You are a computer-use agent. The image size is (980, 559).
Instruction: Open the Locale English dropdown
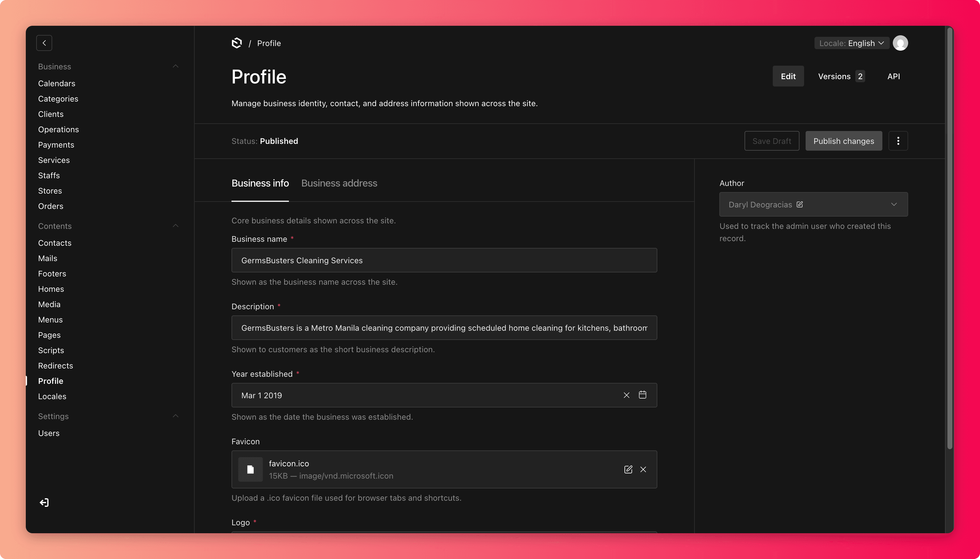point(851,43)
